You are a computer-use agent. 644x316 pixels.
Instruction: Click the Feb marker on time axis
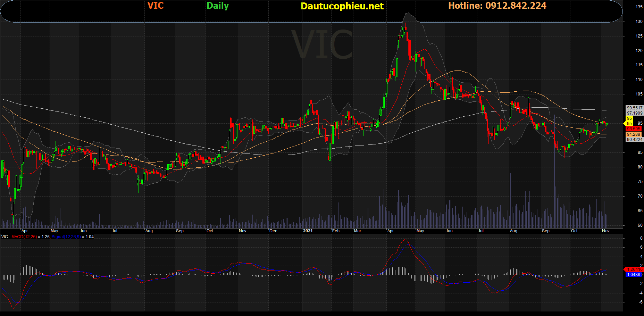(x=336, y=231)
